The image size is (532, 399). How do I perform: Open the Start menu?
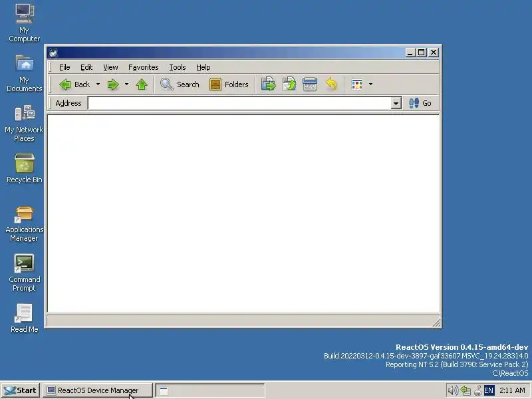(x=21, y=390)
